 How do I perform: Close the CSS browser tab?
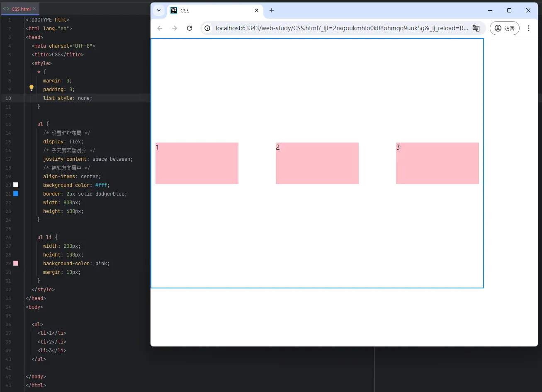point(257,10)
